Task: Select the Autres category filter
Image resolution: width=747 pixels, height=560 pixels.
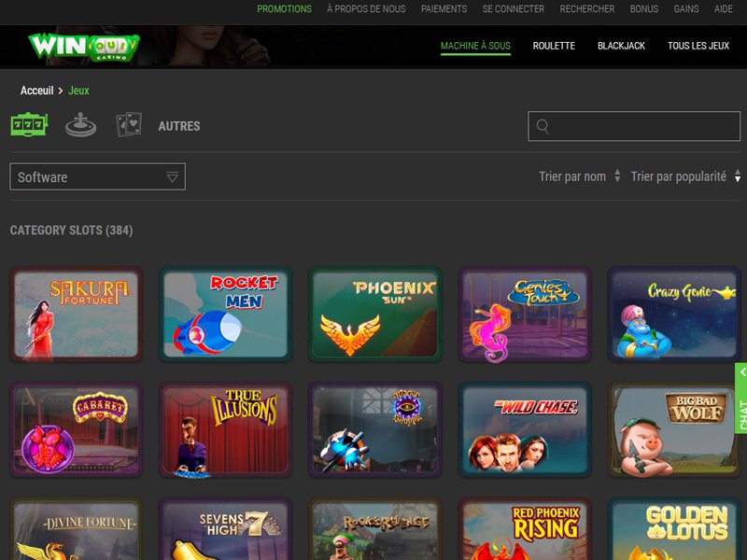Action: [179, 126]
